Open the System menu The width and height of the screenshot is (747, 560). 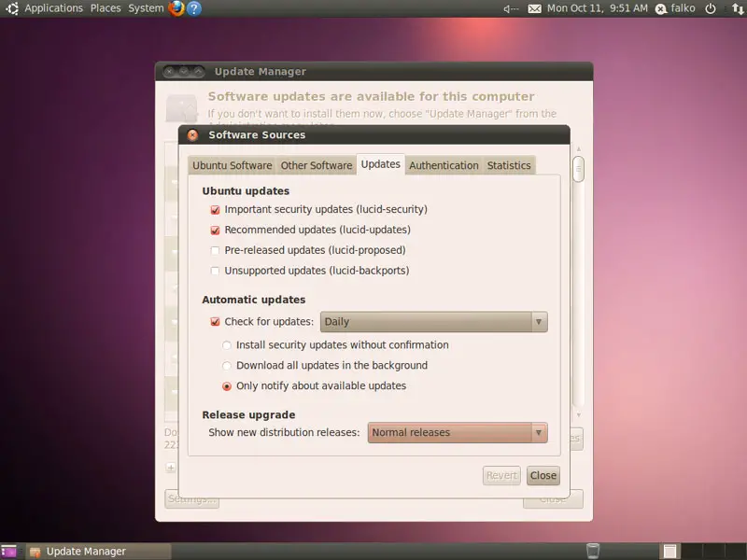point(146,8)
